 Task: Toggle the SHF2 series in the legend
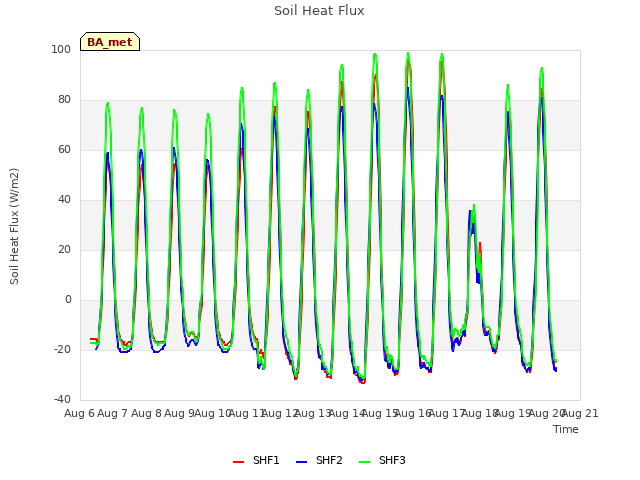(319, 460)
